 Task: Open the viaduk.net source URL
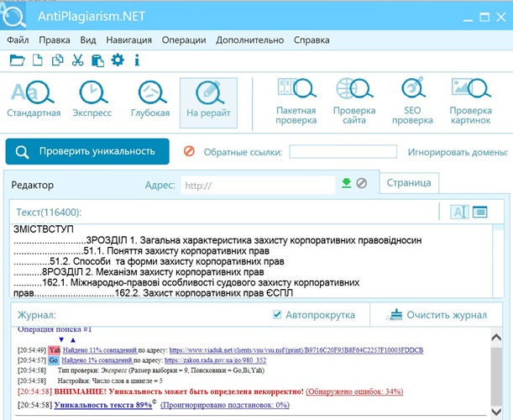[296, 350]
